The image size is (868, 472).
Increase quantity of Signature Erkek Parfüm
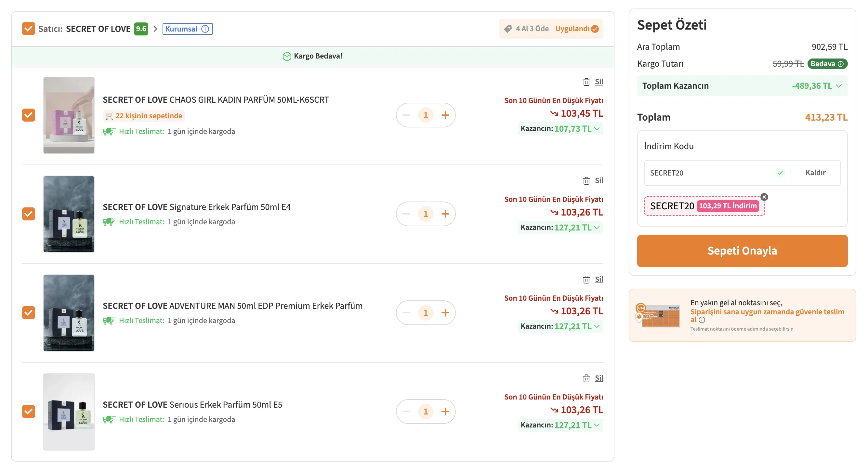click(445, 214)
